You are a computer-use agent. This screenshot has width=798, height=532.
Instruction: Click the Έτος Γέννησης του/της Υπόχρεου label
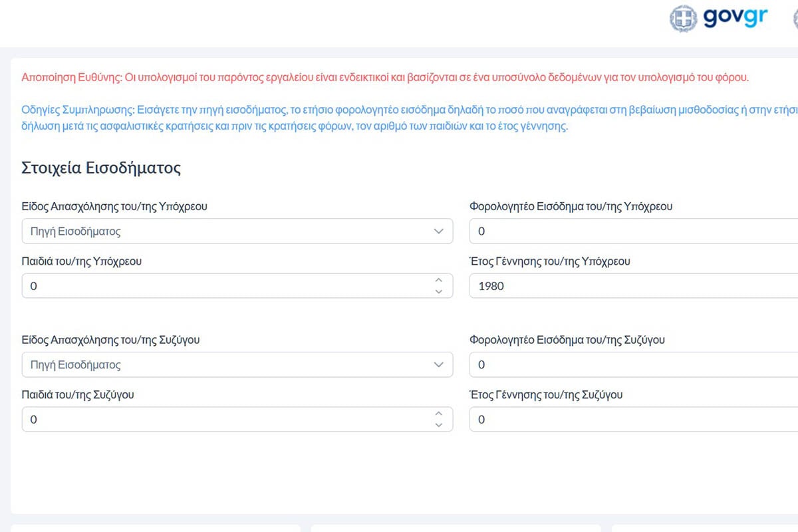(549, 261)
